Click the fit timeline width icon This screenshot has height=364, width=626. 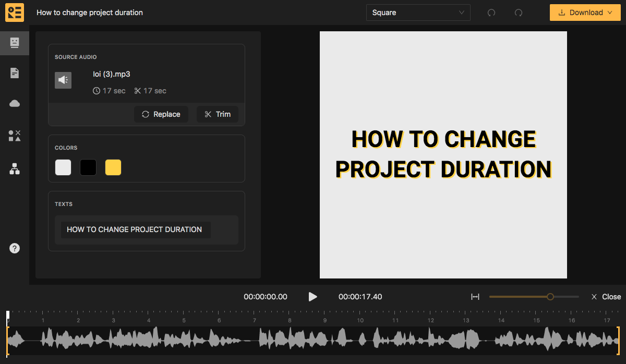coord(475,297)
